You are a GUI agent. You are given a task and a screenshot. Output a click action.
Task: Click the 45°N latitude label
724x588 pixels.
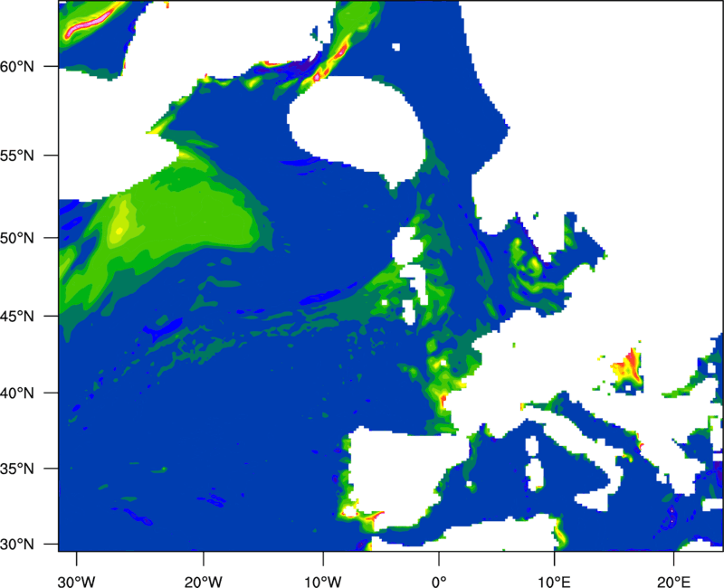[x=17, y=316]
